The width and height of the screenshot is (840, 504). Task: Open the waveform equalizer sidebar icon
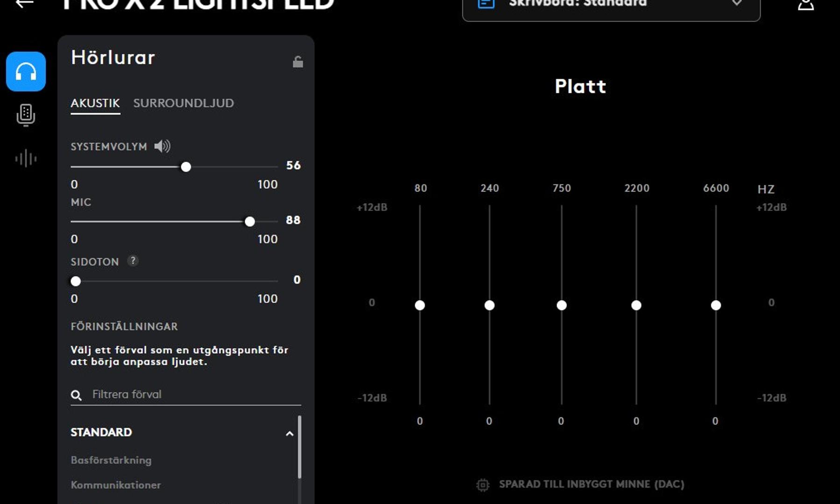pyautogui.click(x=26, y=159)
